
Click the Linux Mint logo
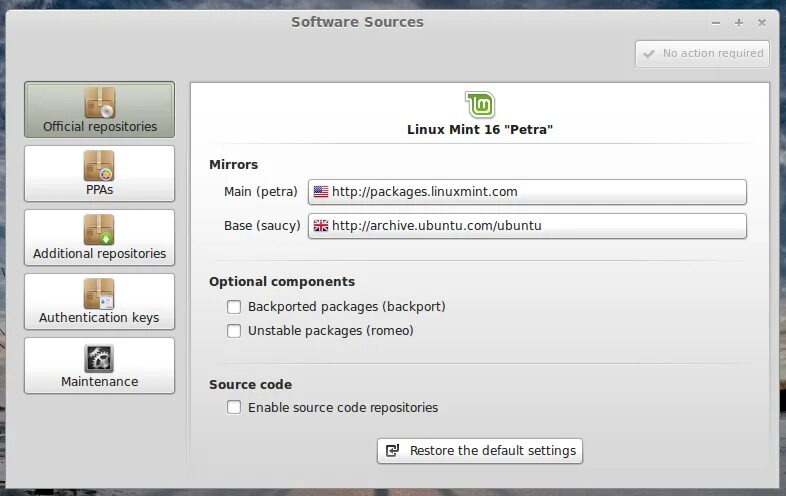[x=480, y=104]
